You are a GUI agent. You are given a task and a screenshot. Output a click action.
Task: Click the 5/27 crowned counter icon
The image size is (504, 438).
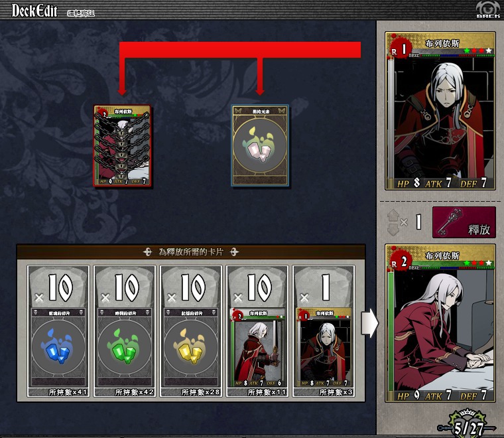click(468, 423)
